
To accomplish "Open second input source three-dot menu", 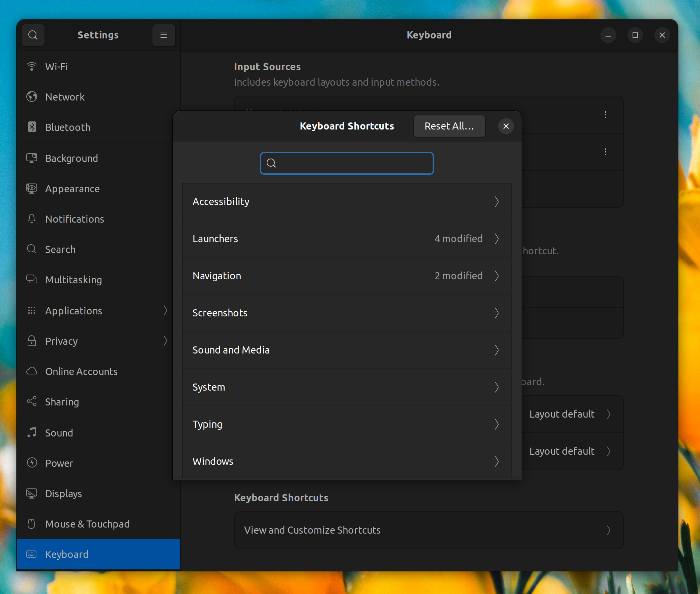I will [606, 152].
